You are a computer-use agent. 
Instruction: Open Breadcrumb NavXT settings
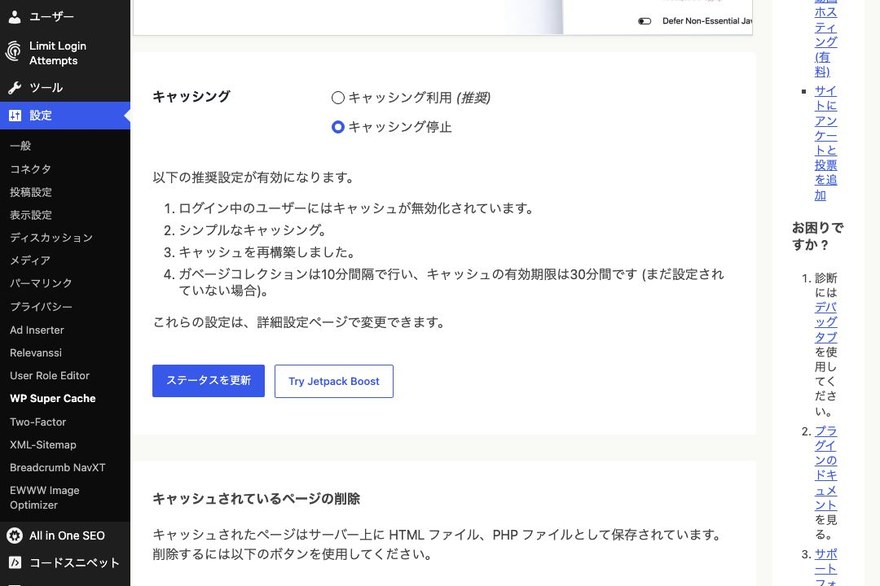coord(57,468)
